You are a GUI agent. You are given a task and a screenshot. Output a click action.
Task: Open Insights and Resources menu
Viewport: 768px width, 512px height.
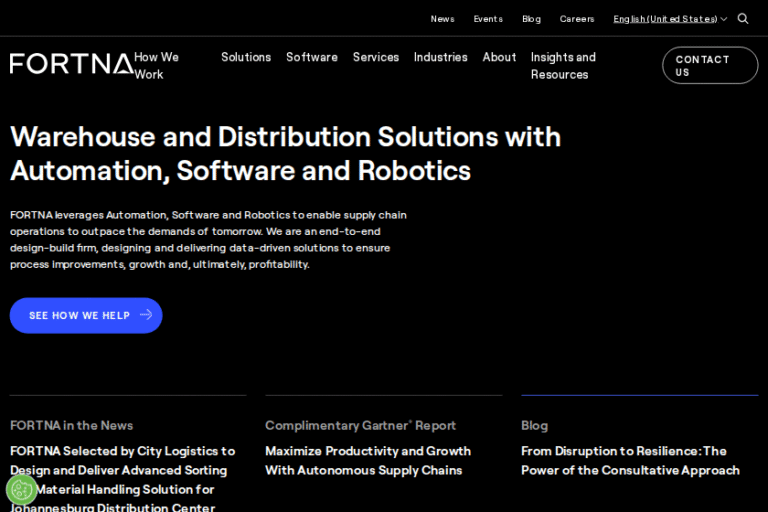point(563,65)
